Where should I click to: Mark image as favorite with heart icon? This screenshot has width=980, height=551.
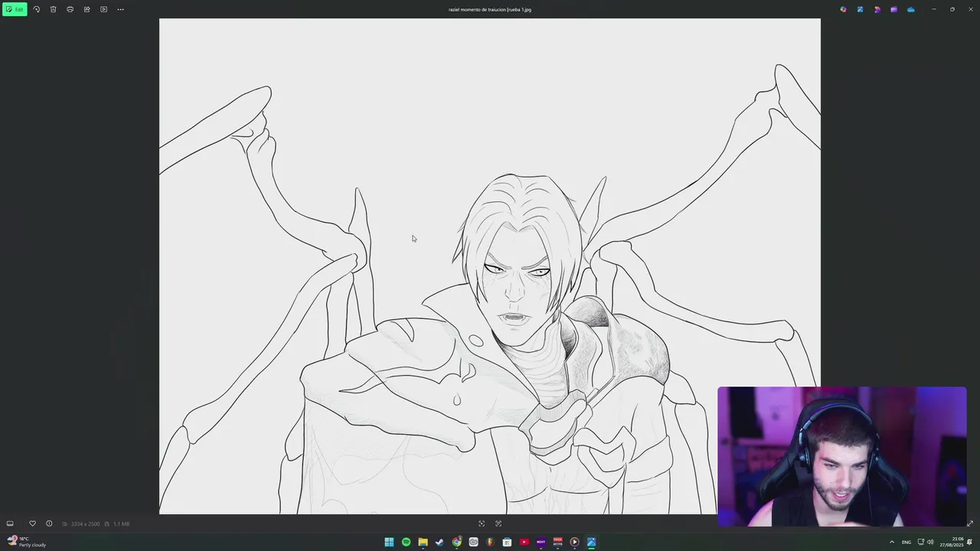point(32,523)
